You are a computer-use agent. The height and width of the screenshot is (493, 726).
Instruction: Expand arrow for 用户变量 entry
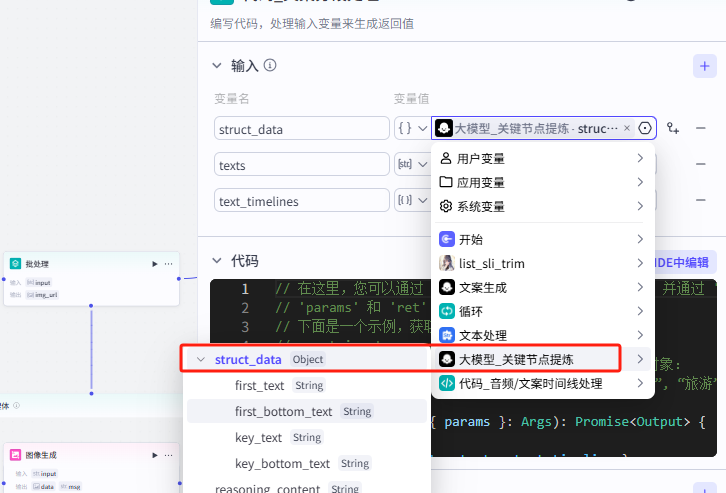(x=640, y=158)
